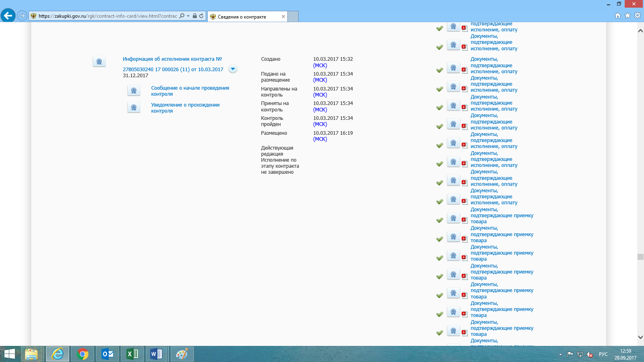Click the vertical scrollbar thumb
This screenshot has width=644, height=362.
(x=640, y=257)
